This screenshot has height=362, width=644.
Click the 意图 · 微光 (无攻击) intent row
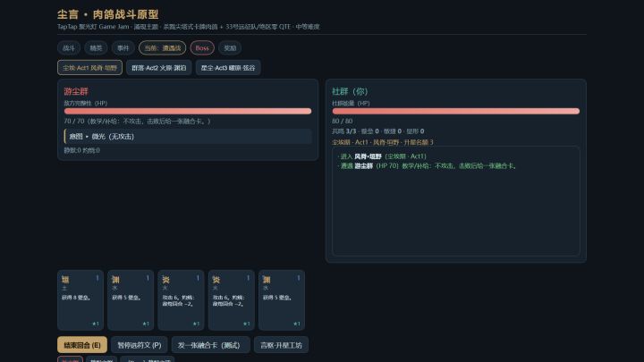tap(188, 136)
